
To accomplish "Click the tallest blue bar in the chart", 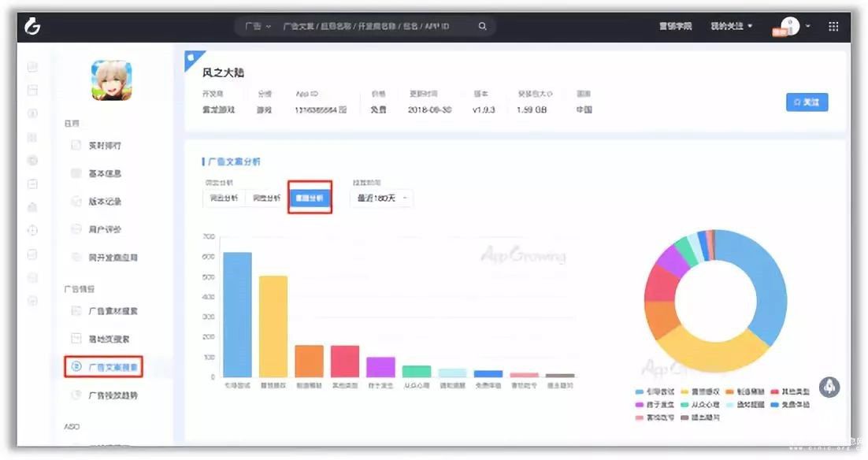I will click(237, 315).
